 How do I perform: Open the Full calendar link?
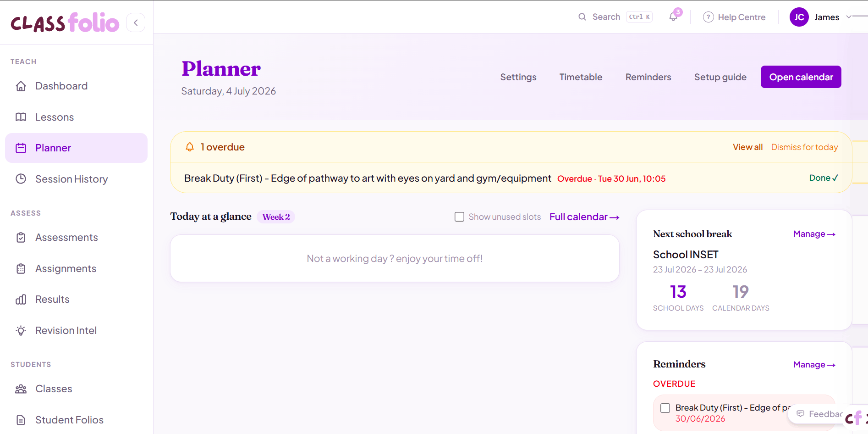(584, 217)
